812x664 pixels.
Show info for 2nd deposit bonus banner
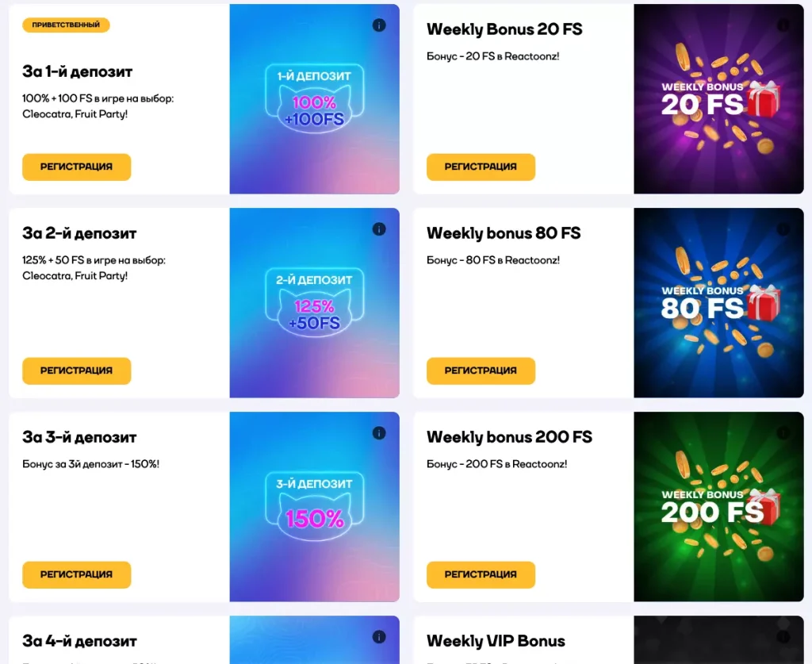point(379,229)
